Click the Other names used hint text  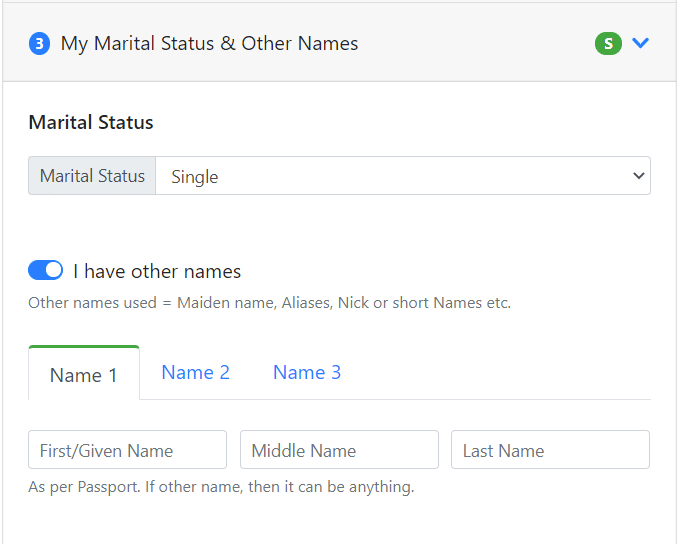click(269, 303)
